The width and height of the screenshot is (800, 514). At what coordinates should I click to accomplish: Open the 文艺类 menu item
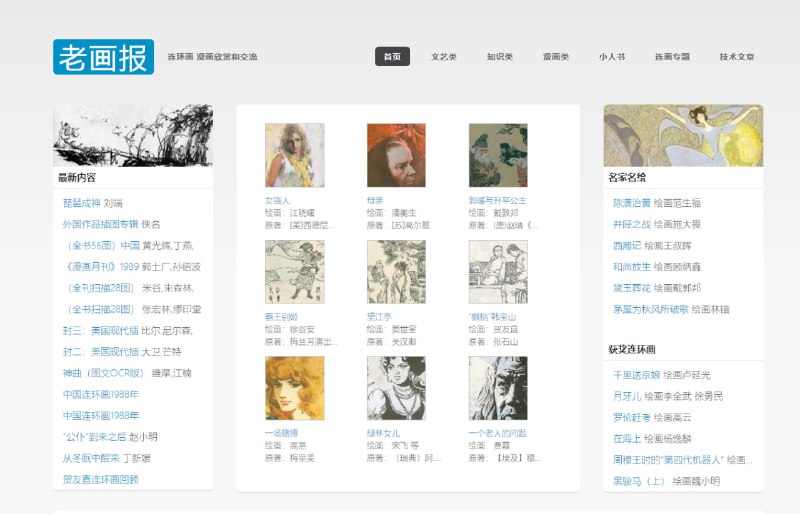[443, 57]
